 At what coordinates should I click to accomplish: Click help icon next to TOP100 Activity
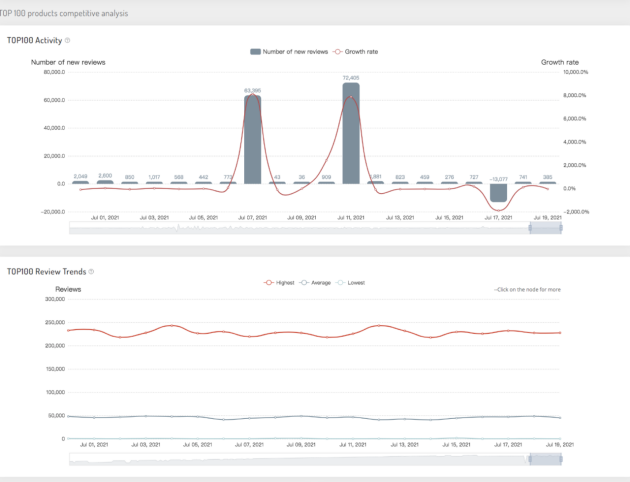click(x=67, y=40)
